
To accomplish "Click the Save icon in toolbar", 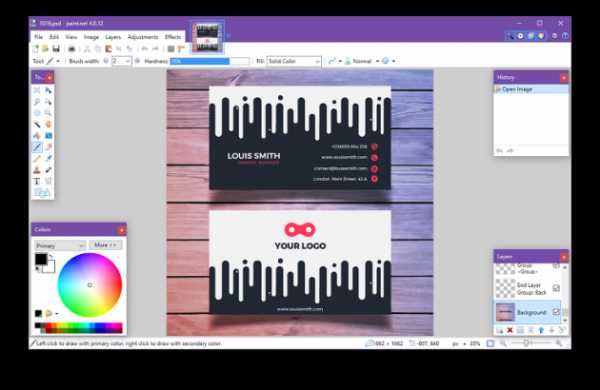I will click(x=56, y=49).
